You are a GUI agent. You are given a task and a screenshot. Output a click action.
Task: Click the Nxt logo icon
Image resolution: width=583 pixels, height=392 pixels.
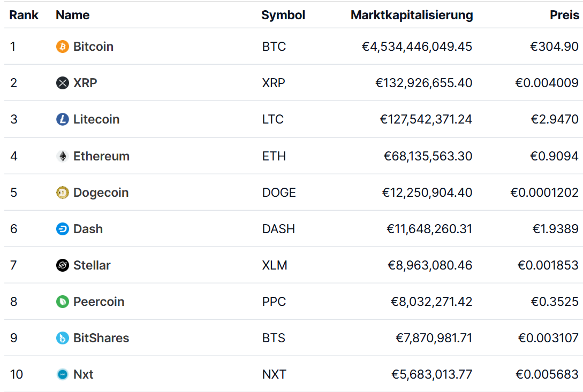click(63, 374)
